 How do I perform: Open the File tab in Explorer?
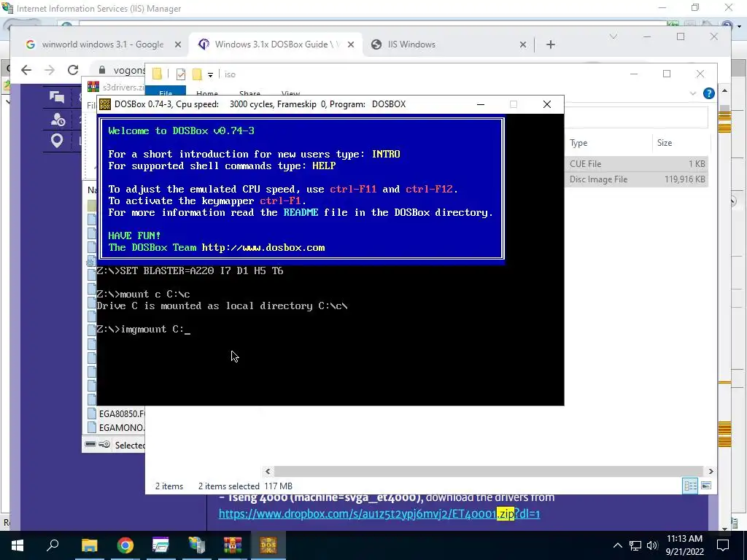pyautogui.click(x=166, y=91)
